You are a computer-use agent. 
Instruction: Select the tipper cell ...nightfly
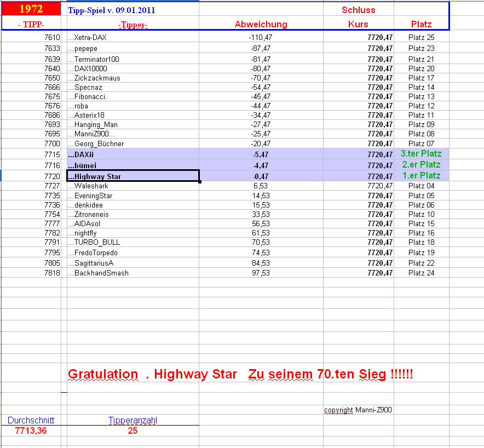click(133, 233)
